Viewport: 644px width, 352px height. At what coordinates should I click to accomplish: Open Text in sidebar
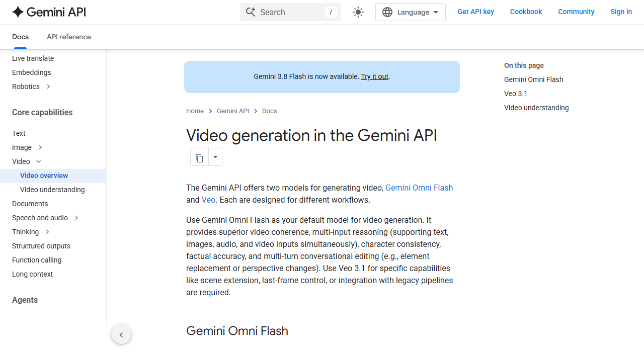[19, 133]
